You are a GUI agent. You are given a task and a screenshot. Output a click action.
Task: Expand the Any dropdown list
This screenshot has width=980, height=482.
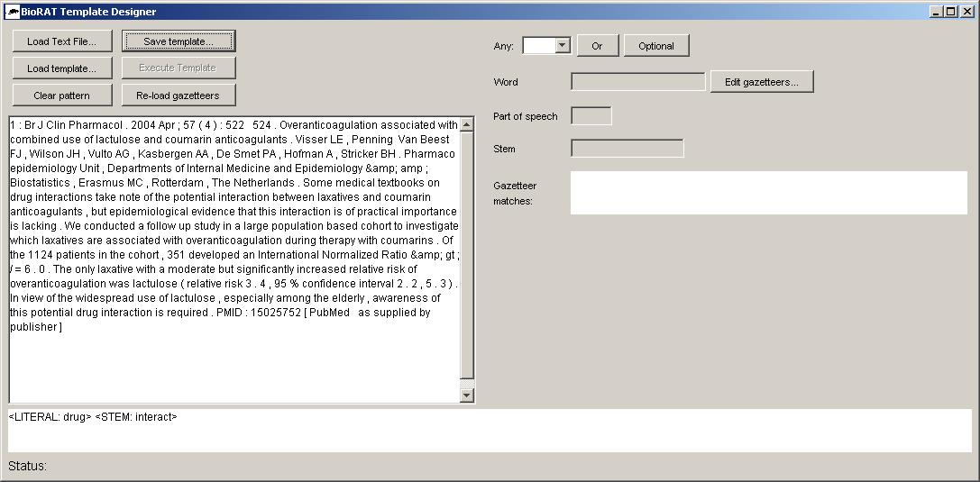[x=563, y=46]
